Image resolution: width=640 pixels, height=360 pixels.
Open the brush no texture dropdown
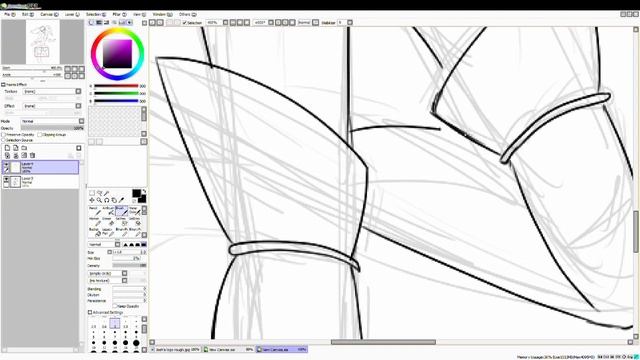pos(124,281)
